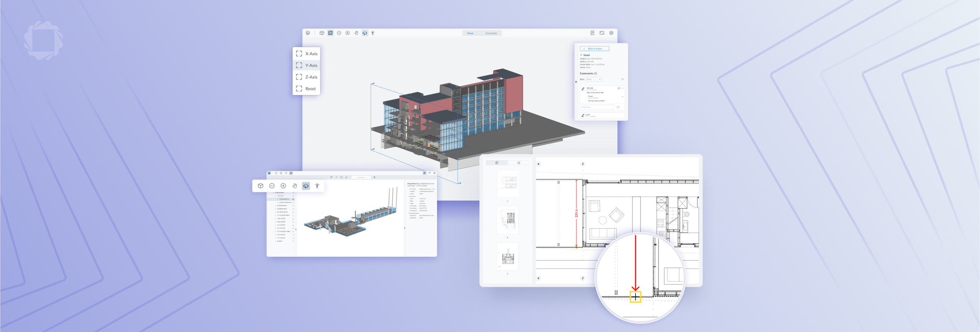
Task: Click the zoom out icon in main viewer toolbar
Action: [x=339, y=33]
